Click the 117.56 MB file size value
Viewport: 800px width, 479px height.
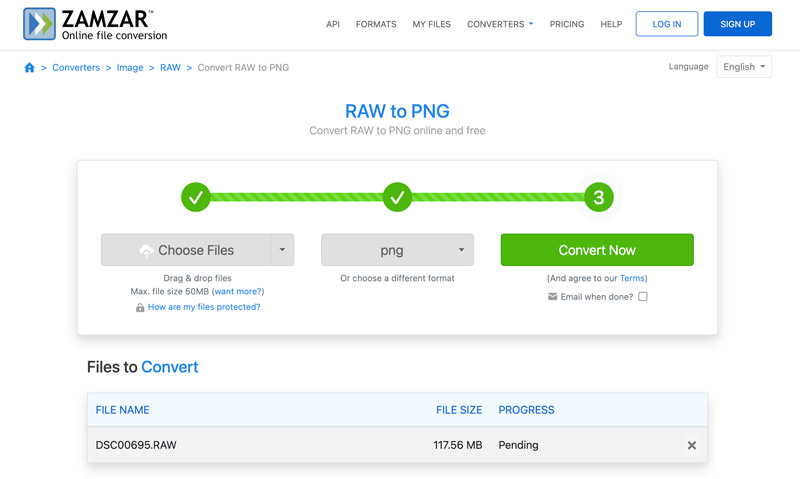(458, 445)
